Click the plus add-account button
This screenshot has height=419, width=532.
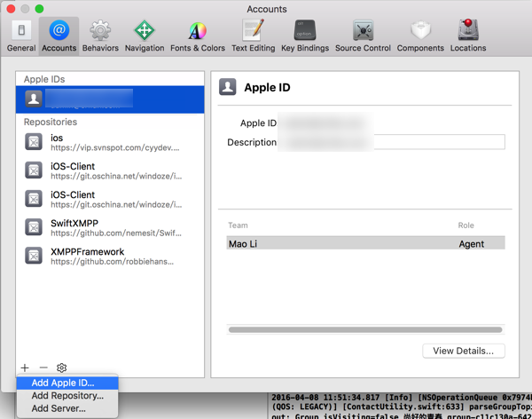point(25,368)
